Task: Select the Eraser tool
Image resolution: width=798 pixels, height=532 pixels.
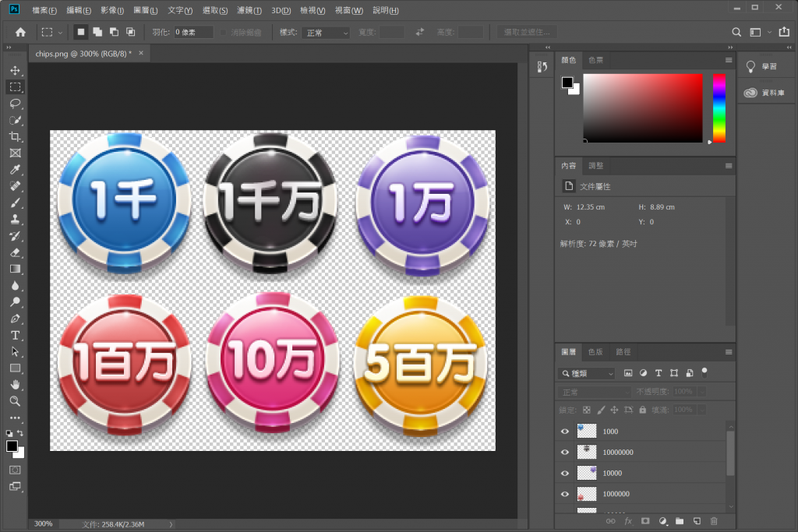Action: coord(16,252)
